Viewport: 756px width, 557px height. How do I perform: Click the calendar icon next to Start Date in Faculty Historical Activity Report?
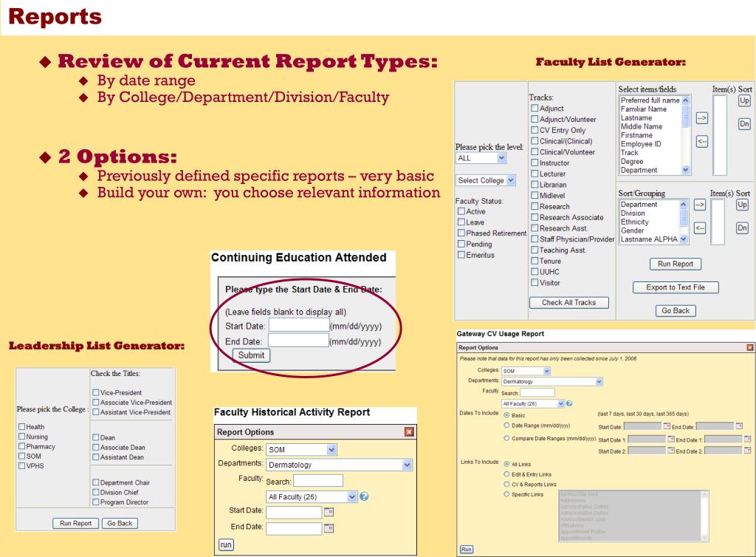(329, 512)
